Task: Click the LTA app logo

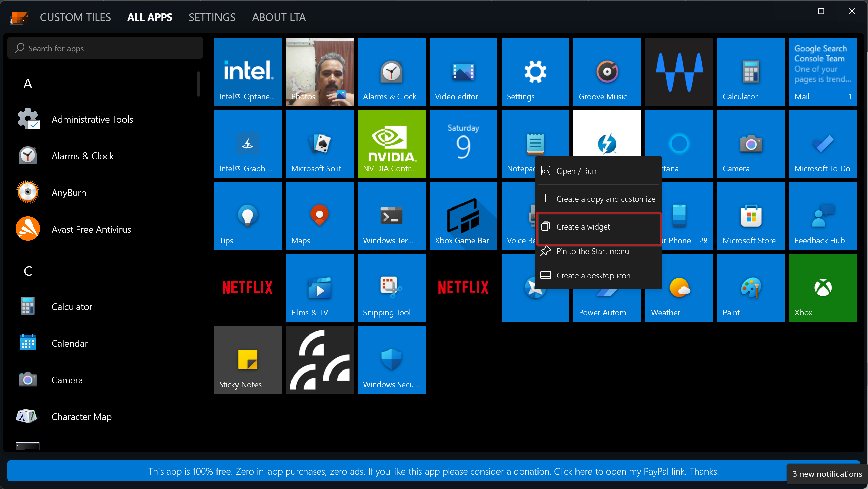Action: (19, 18)
